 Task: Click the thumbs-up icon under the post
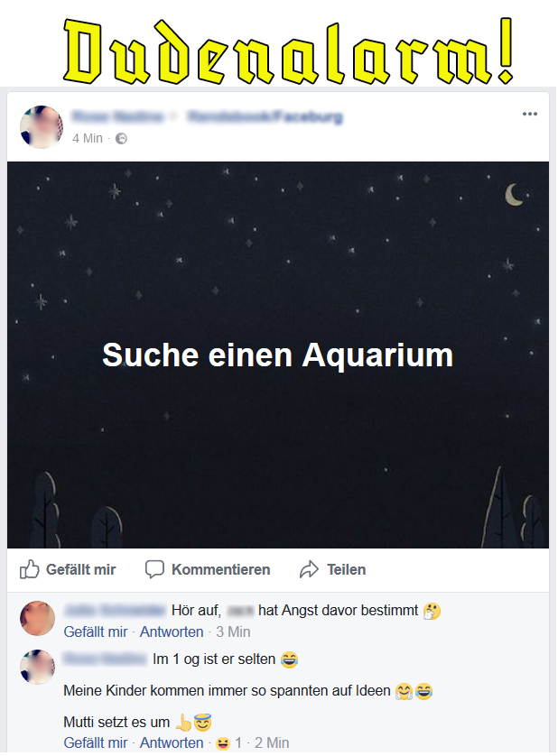click(x=30, y=569)
